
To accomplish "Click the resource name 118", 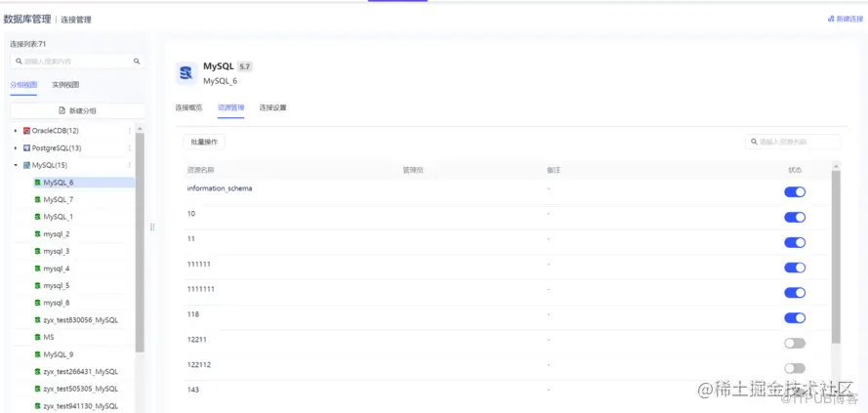I will pos(192,314).
